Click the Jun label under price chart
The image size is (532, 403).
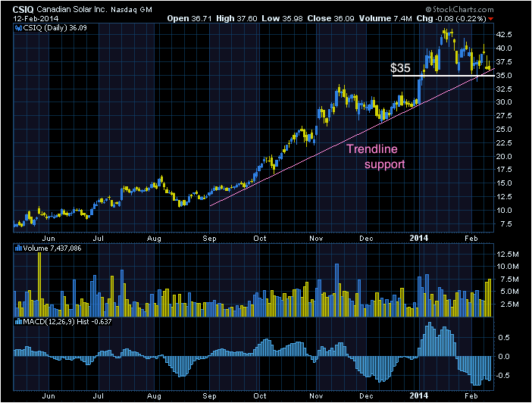(49, 239)
